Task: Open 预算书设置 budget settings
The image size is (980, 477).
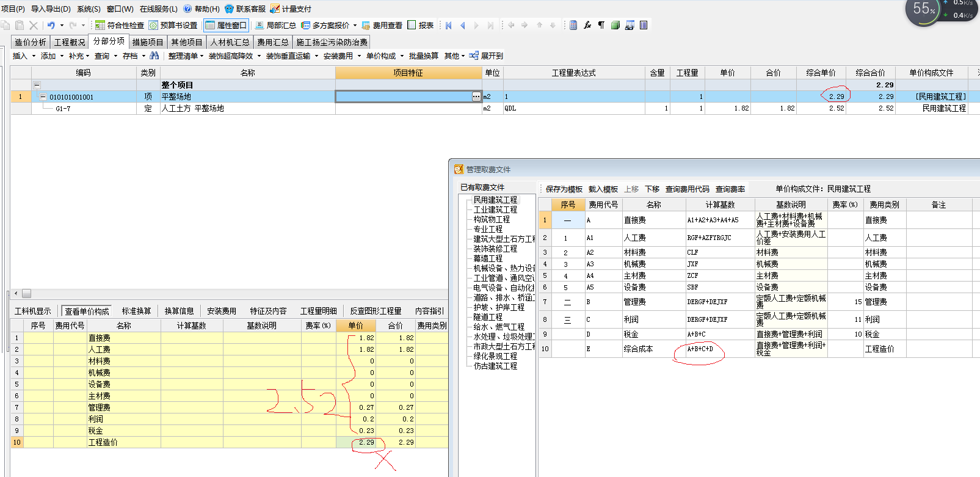Action: coord(173,25)
